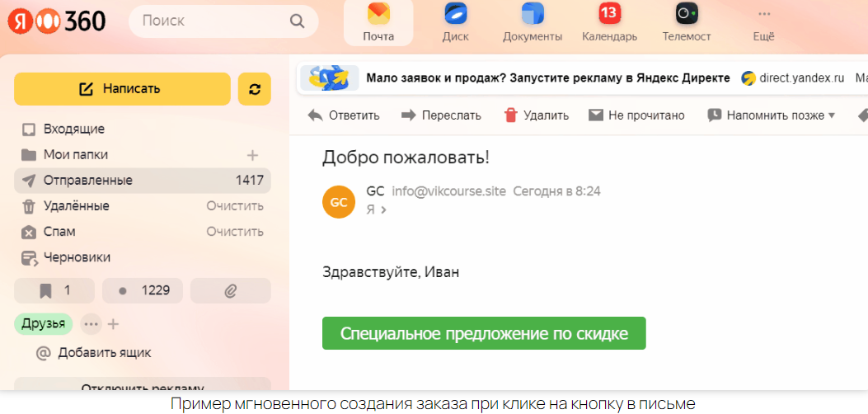
Task: Click the sender name GC
Action: pyautogui.click(x=375, y=191)
